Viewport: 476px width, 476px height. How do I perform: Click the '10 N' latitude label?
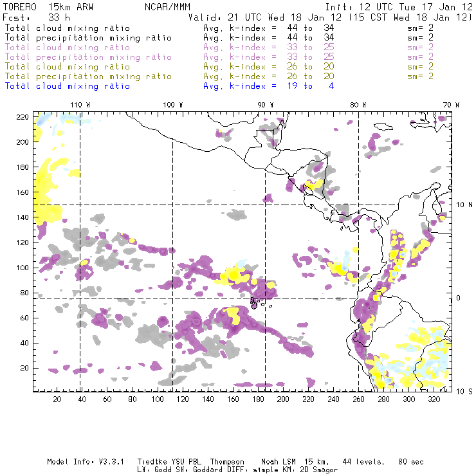(x=464, y=205)
